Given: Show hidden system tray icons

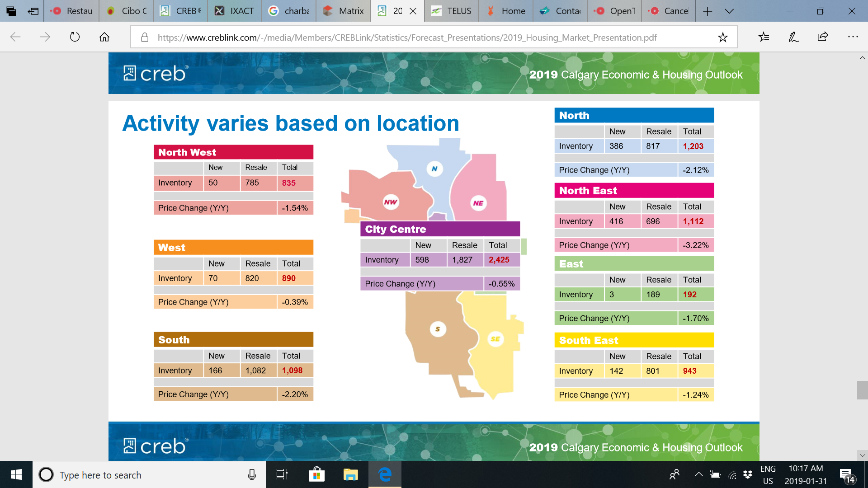Looking at the screenshot, I should click(x=698, y=474).
